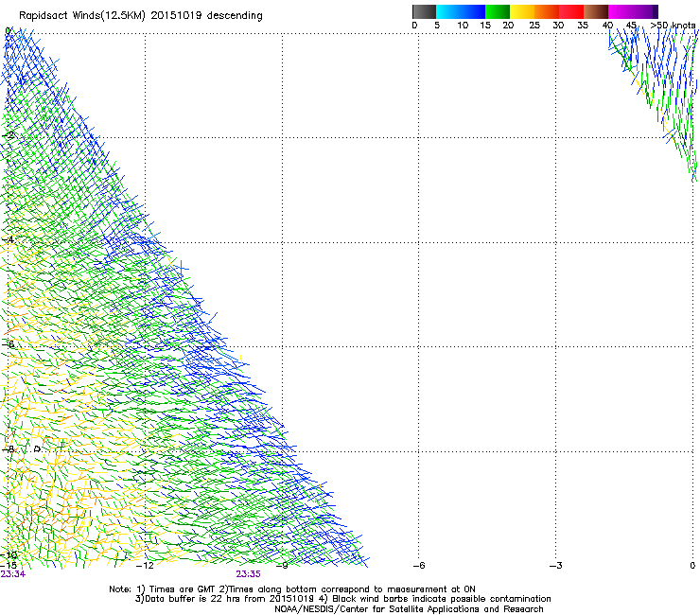Screen dimensions: 700x615
Task: Click the note 'Times are GMT'
Action: point(183,589)
